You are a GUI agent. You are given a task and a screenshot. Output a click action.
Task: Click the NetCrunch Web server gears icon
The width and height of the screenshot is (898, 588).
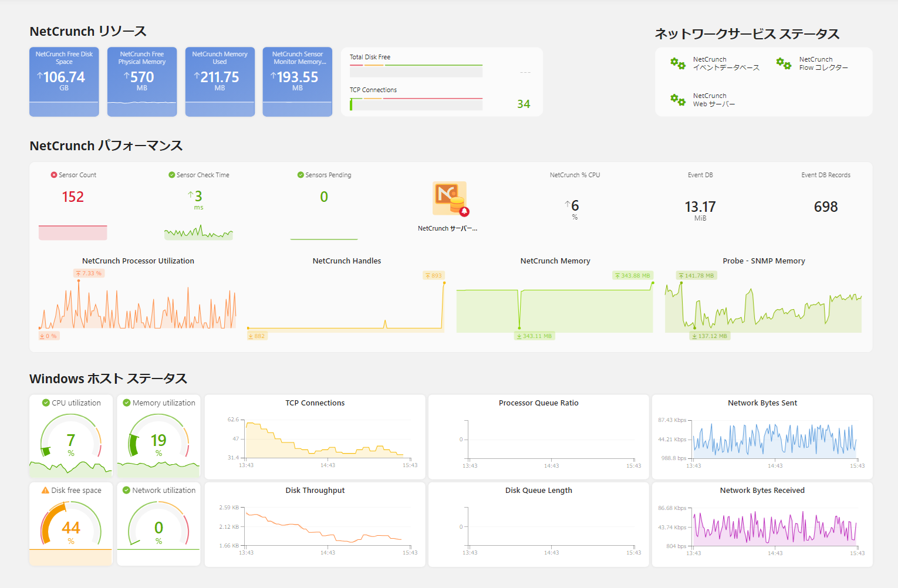(678, 100)
